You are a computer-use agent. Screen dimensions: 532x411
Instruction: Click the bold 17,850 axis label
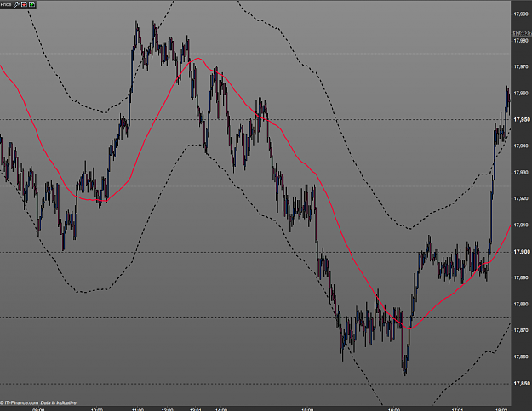point(522,384)
